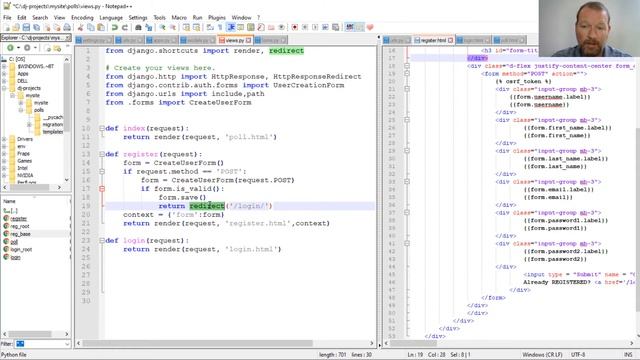Open the reg_base file in the file list

tap(20, 234)
